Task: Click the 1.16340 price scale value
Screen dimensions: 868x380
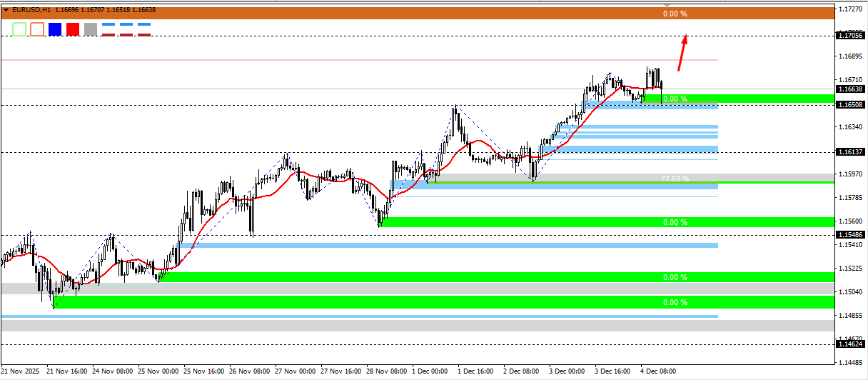Action: pyautogui.click(x=852, y=127)
